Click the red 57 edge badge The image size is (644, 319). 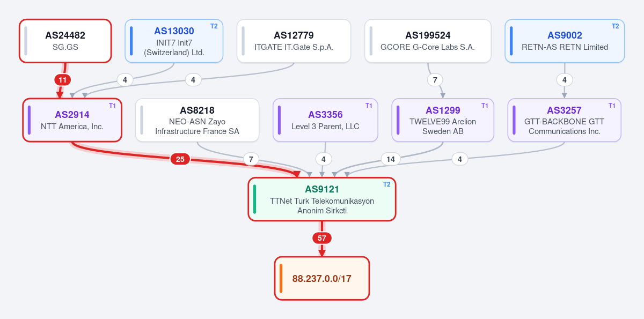click(x=322, y=238)
